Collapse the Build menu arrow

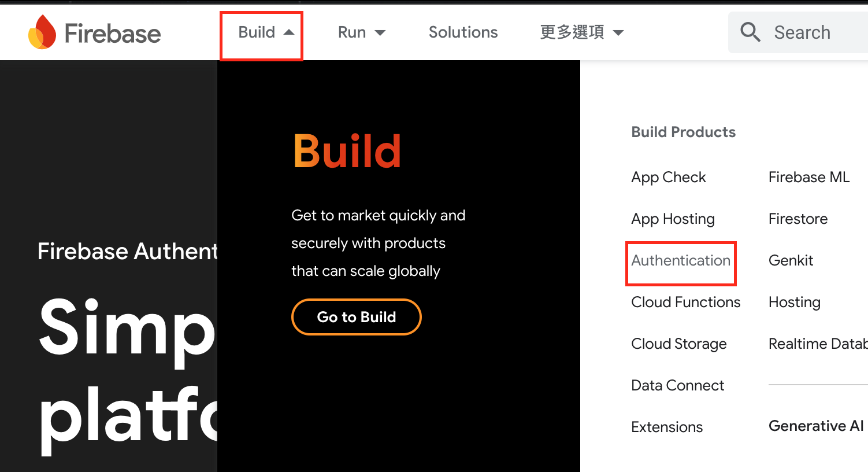289,32
